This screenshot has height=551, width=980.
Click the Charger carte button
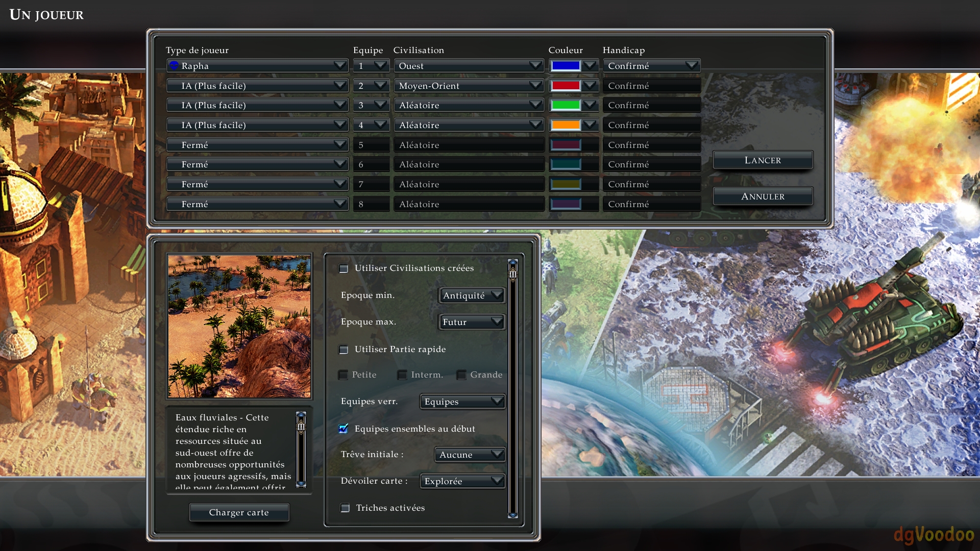239,512
